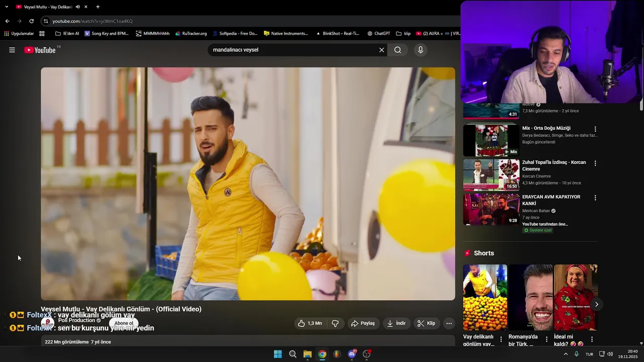Open Mix - Orta Doğu Müziği thumbnail

(491, 140)
